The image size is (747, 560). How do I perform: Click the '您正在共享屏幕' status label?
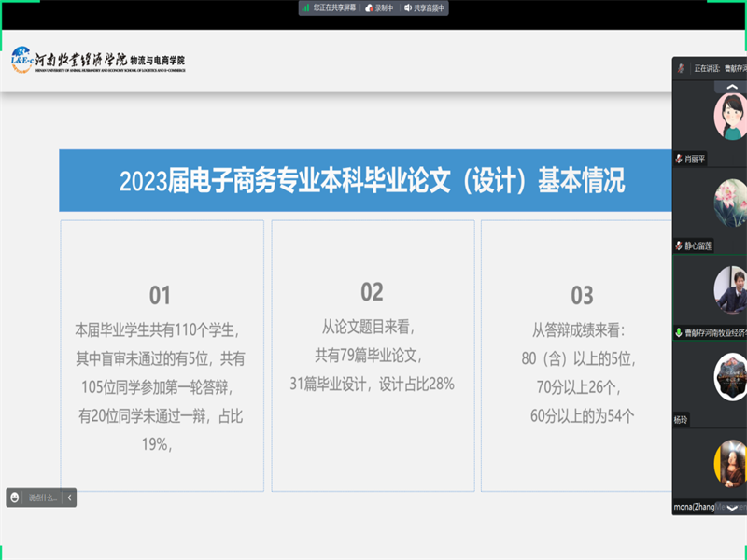click(334, 7)
